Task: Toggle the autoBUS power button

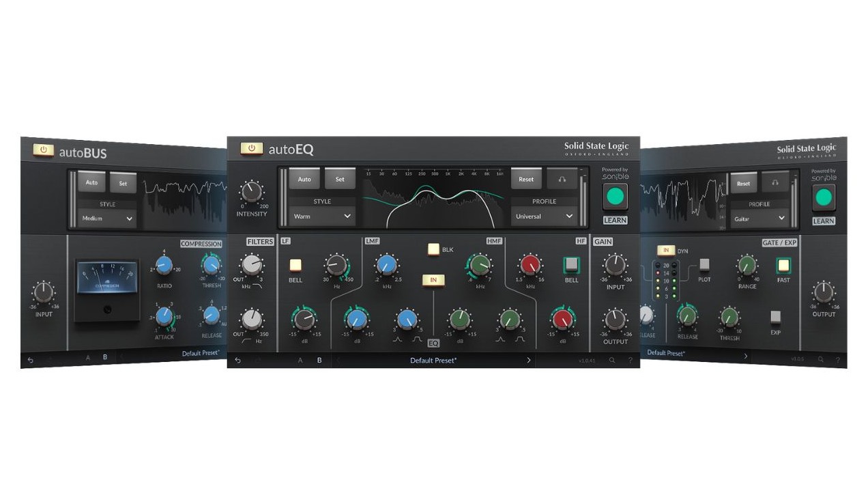Action: point(43,150)
